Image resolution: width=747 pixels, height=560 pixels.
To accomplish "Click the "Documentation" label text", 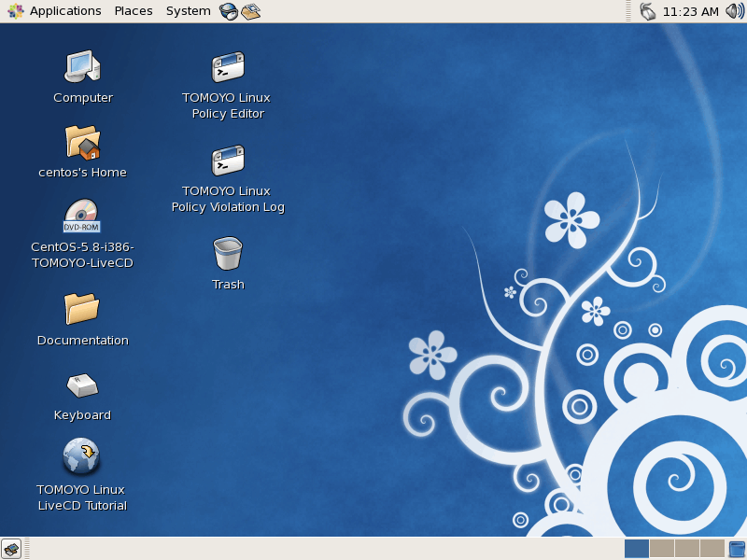I will (x=83, y=341).
